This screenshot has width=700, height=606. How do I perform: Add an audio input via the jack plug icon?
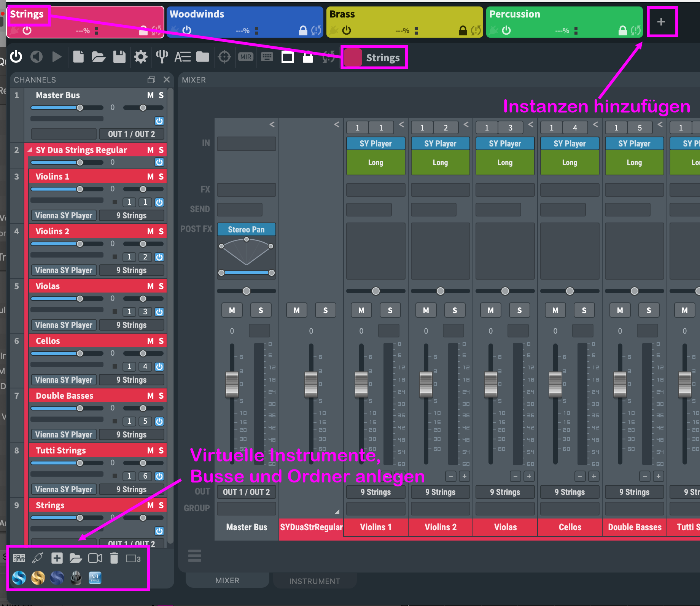click(x=38, y=558)
